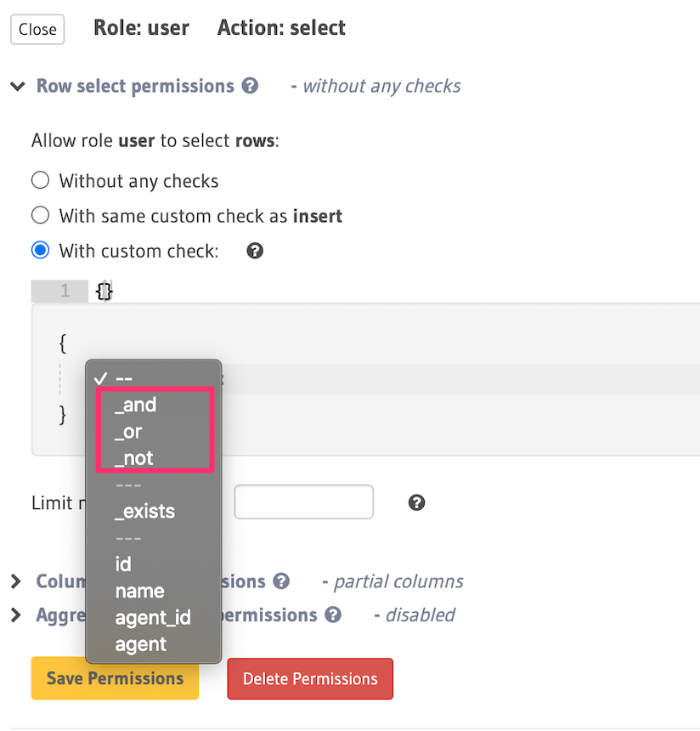
Task: Pick the _or operator option
Action: (x=128, y=432)
